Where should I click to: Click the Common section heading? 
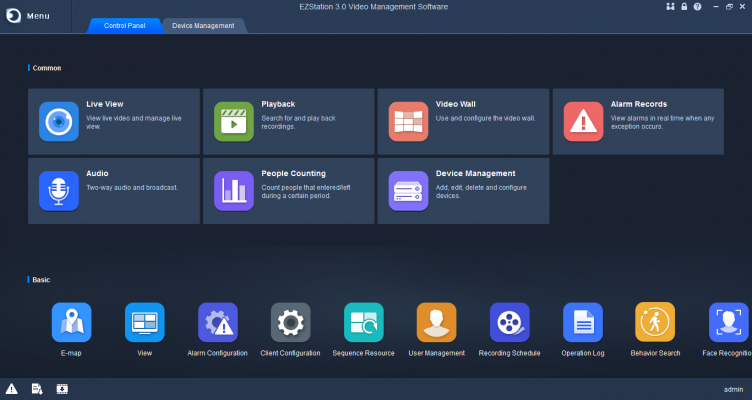click(x=47, y=68)
